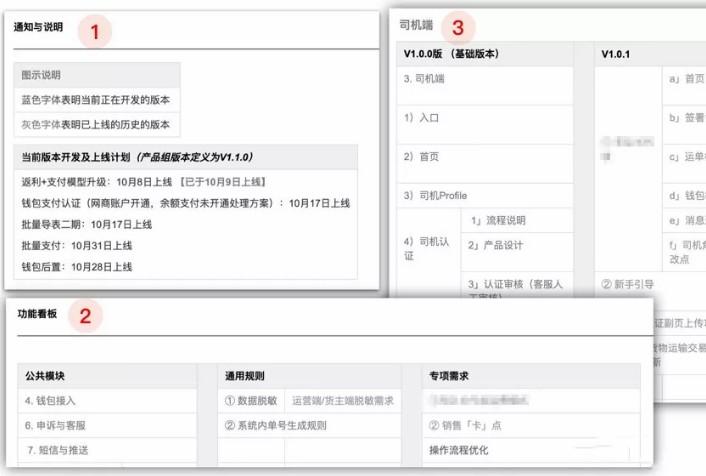Viewport: 706px width, 476px height.
Task: Select the ① 数据脱敏 rule cell
Action: pos(251,400)
